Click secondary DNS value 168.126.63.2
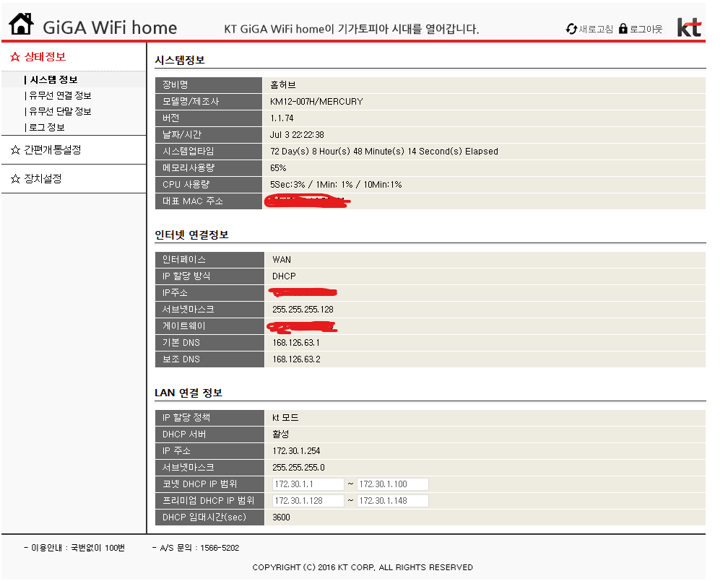This screenshot has height=581, width=728. tap(296, 359)
